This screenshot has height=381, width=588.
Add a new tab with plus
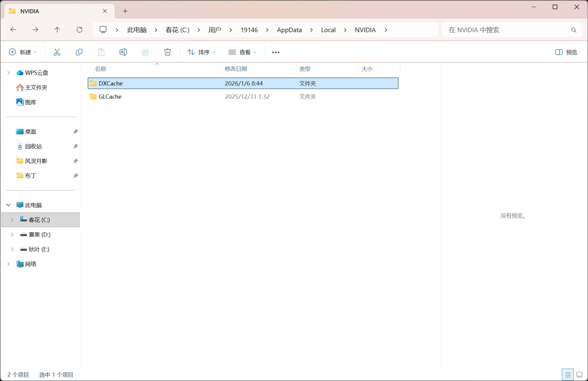tap(125, 11)
